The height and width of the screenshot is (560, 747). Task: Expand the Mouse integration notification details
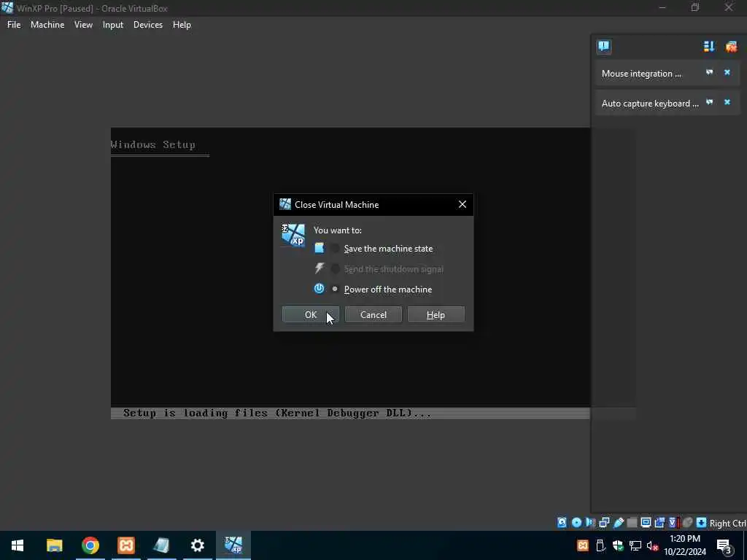pyautogui.click(x=709, y=72)
